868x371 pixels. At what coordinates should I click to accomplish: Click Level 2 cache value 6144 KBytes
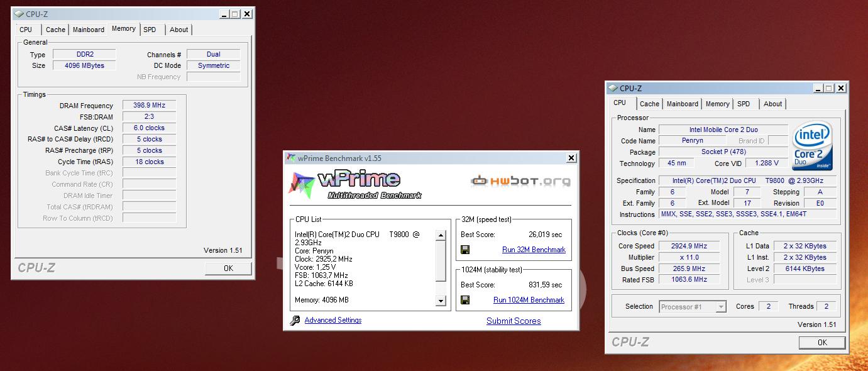(805, 269)
